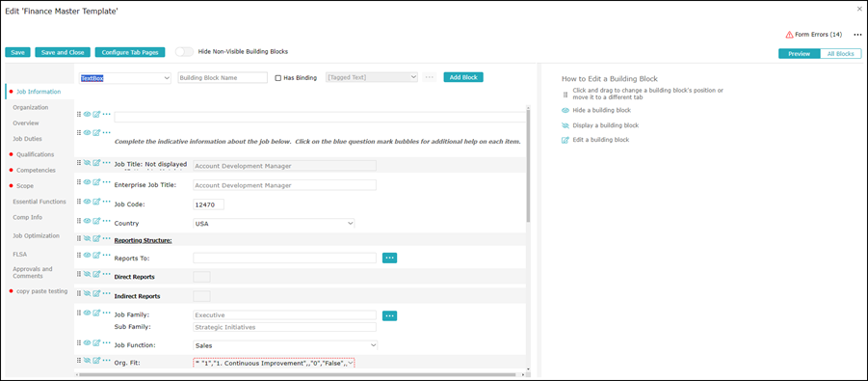Open Form Errors warning icon
Image resolution: width=868 pixels, height=381 pixels.
tap(789, 35)
